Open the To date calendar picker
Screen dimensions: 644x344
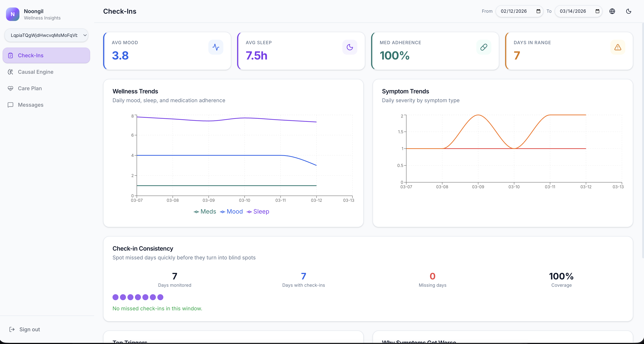click(597, 11)
